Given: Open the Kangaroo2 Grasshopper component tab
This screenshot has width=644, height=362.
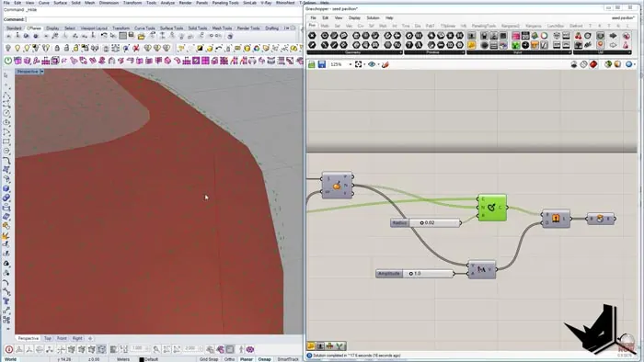Looking at the screenshot, I should pos(510,26).
